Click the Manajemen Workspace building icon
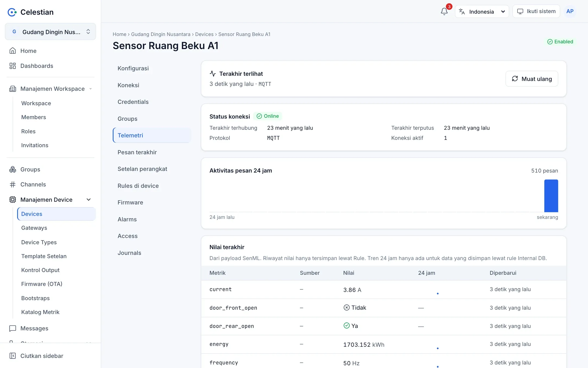The height and width of the screenshot is (368, 588). tap(13, 89)
